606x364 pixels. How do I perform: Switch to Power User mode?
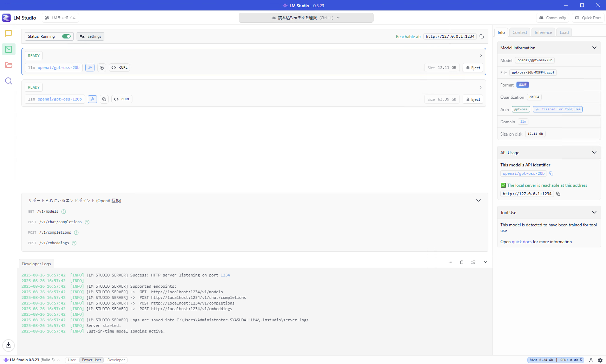pyautogui.click(x=91, y=360)
